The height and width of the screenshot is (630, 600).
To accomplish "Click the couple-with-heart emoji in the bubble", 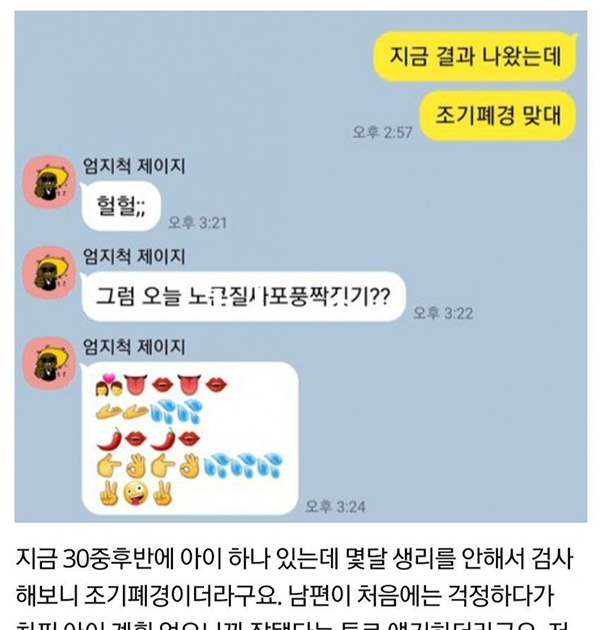I will (x=109, y=385).
